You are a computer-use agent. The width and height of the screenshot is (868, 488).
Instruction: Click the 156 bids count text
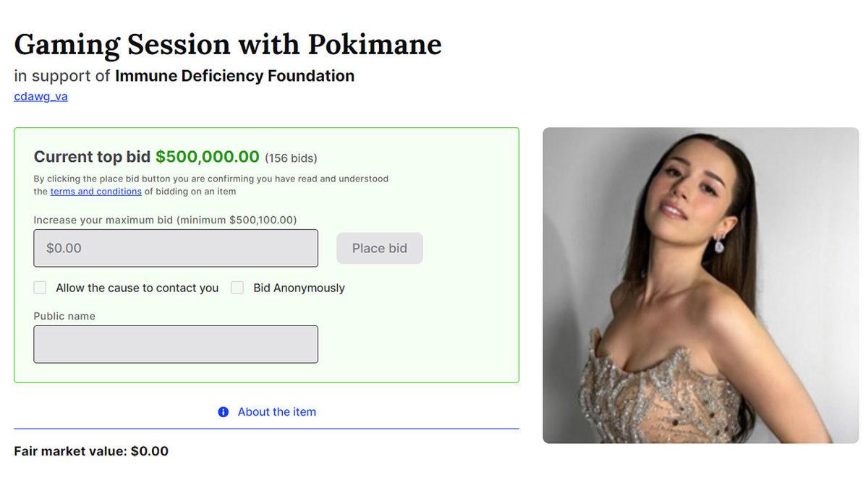point(291,158)
